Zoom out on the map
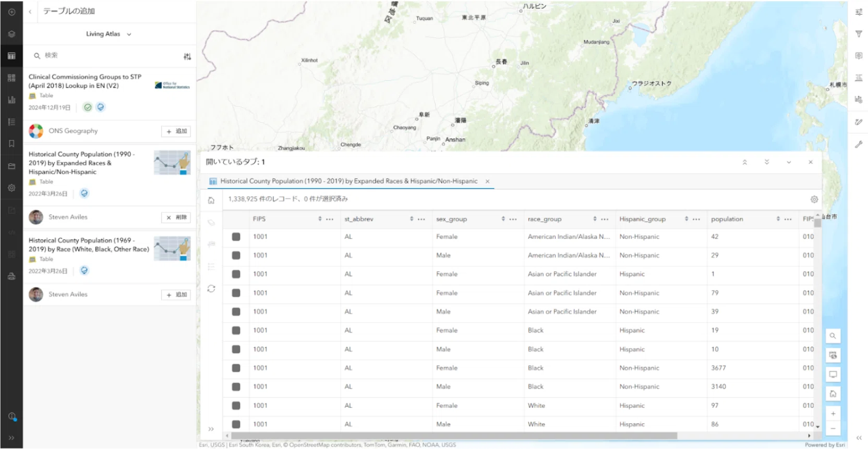This screenshot has height=449, width=868. coord(833,428)
